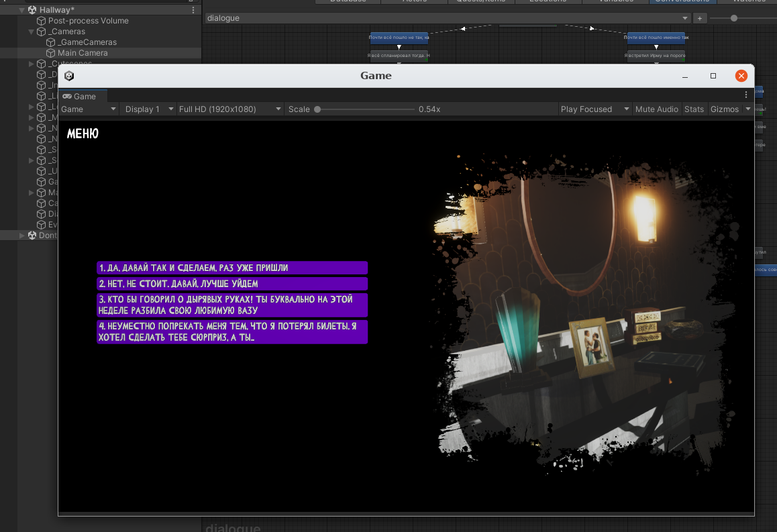Click the Game view Scale slider handle
The width and height of the screenshot is (777, 532).
(317, 109)
